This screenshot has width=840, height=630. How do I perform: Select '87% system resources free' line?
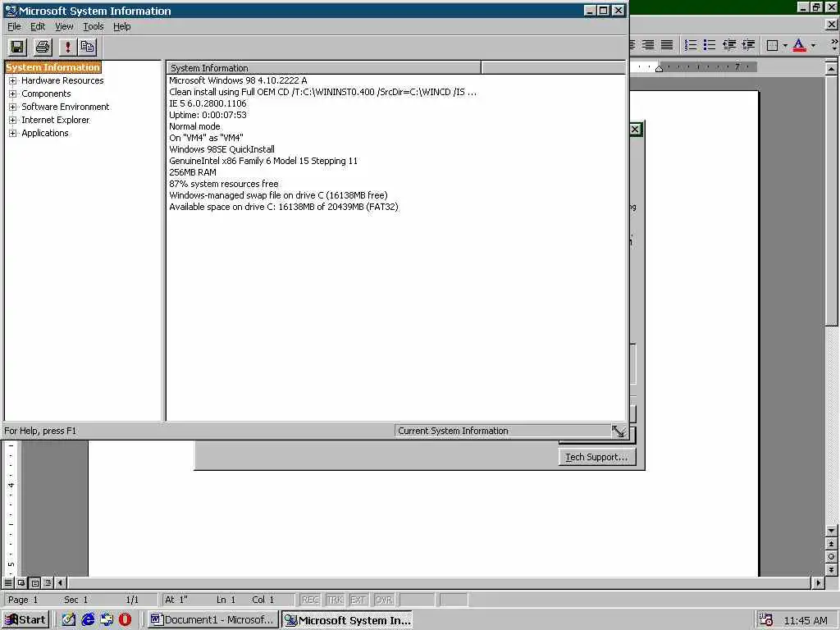(224, 184)
